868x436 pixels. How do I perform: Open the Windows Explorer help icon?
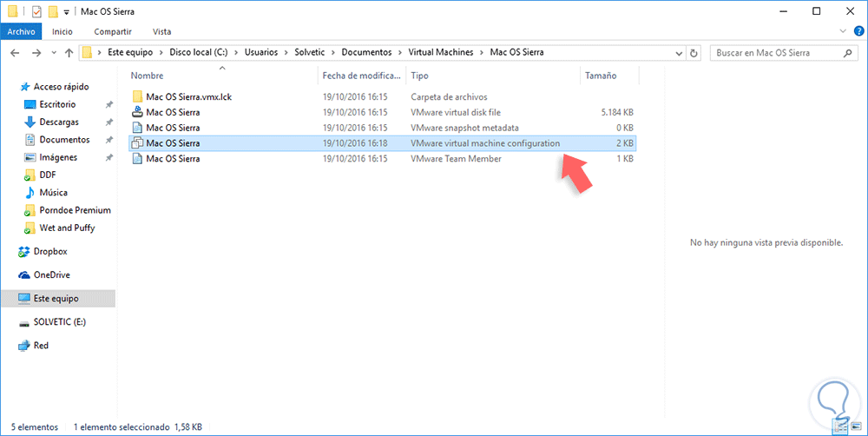point(858,31)
